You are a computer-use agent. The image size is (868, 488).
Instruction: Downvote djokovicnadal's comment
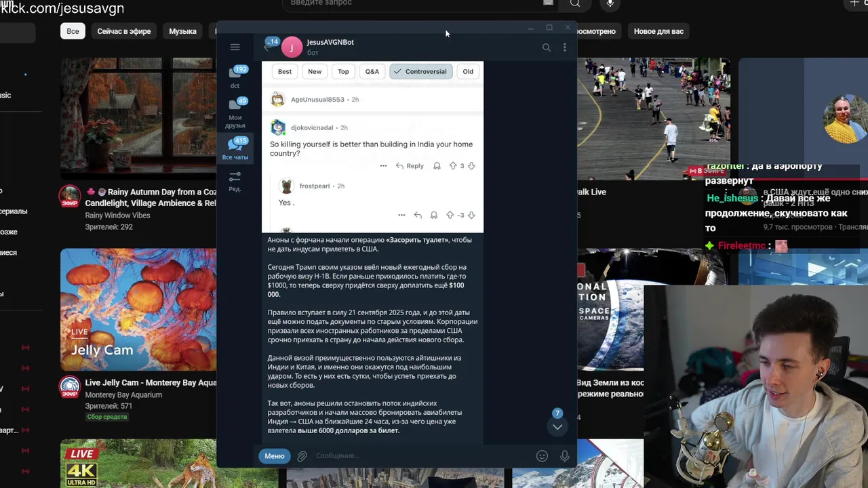471,166
